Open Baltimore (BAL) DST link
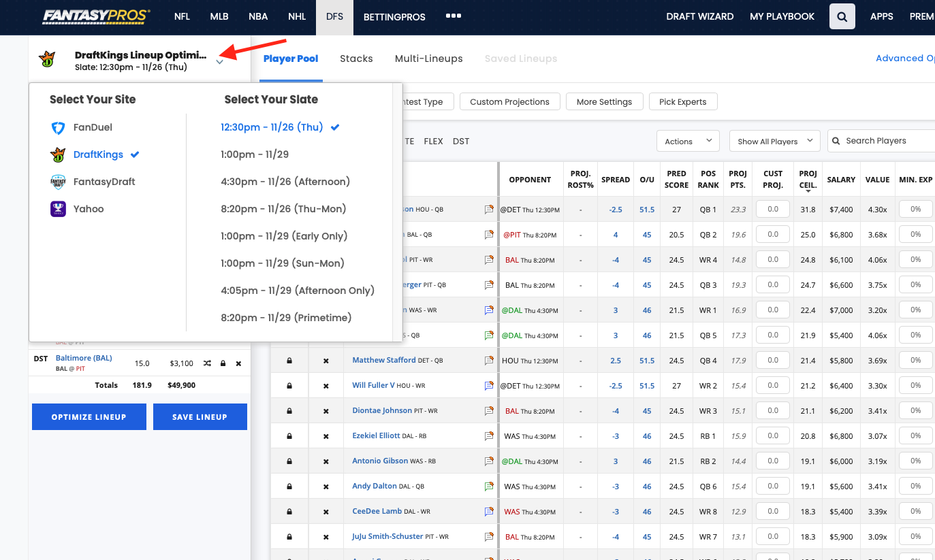The height and width of the screenshot is (560, 935). tap(84, 358)
